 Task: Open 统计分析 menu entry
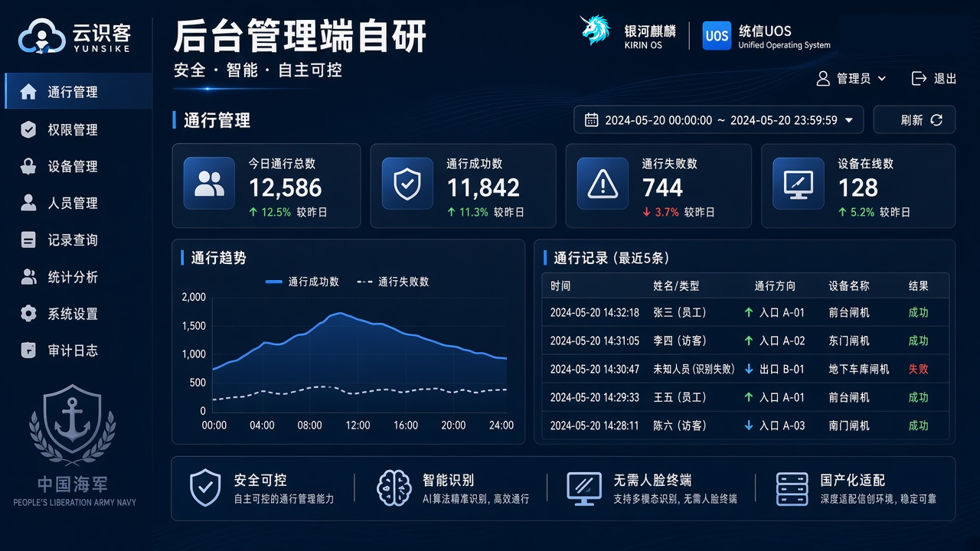coord(79,277)
